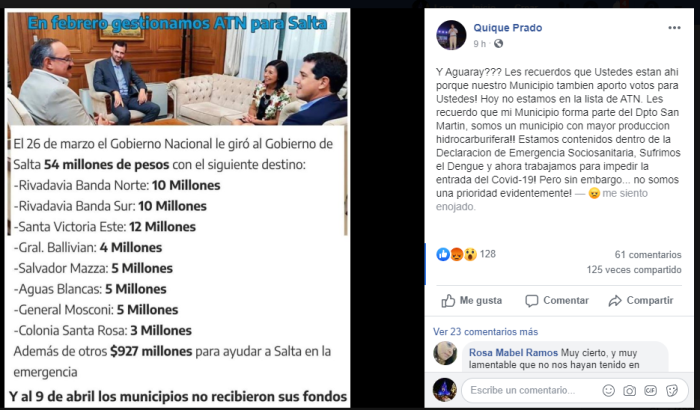This screenshot has width=700, height=410.
Task: Open the Quique Prado profile name link
Action: pos(508,28)
